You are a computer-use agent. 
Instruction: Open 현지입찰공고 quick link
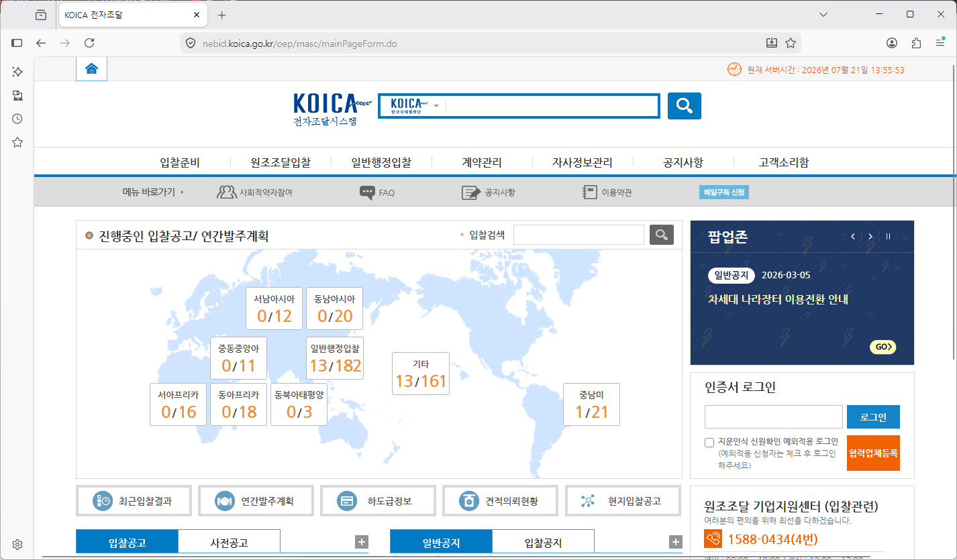(623, 501)
